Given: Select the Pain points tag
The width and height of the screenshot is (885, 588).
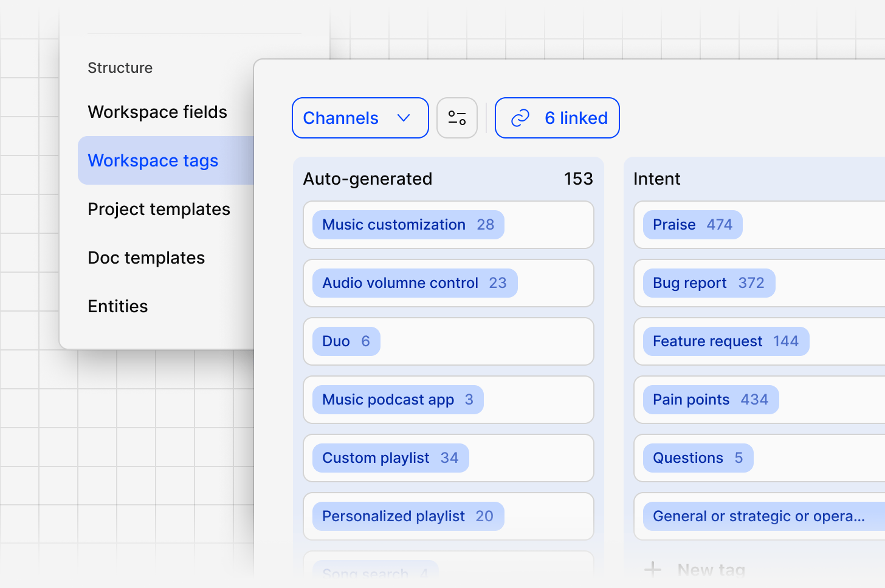Looking at the screenshot, I should [711, 400].
